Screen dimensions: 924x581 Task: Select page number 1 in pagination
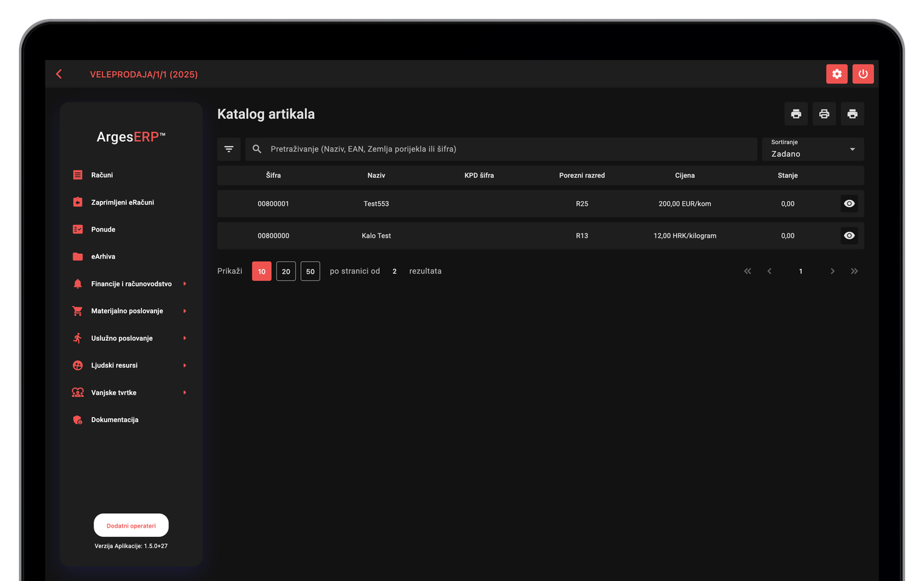(801, 271)
